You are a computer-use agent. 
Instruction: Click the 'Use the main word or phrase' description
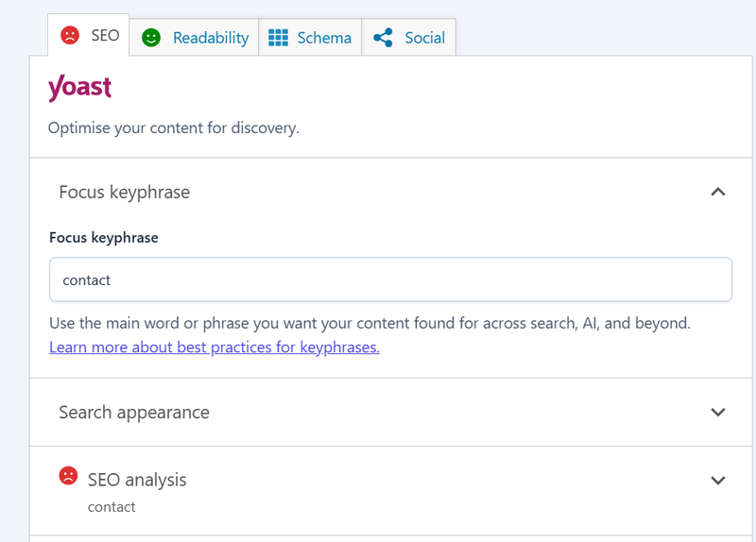click(369, 323)
